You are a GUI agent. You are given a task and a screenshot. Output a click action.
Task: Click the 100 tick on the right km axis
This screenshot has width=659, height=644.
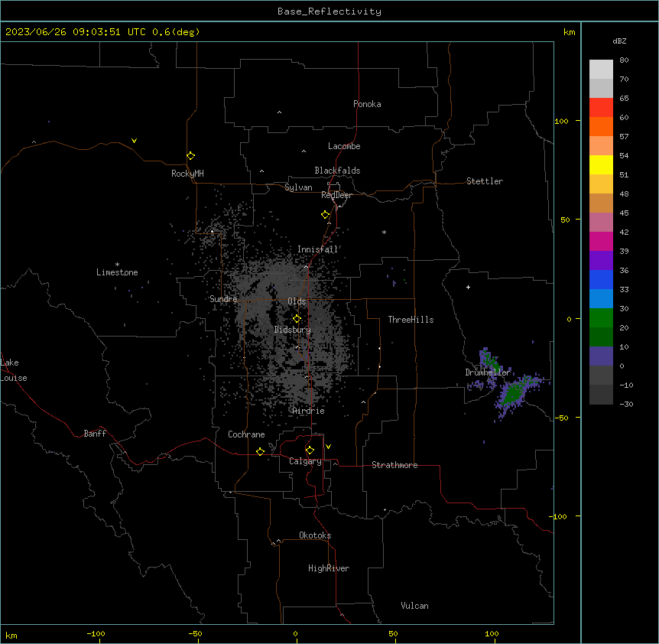point(561,121)
